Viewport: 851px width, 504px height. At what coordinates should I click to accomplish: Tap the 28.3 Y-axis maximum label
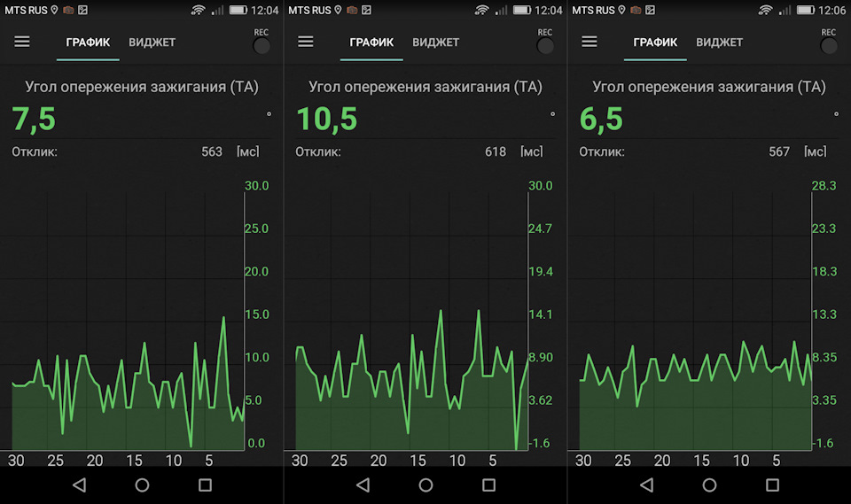(824, 185)
